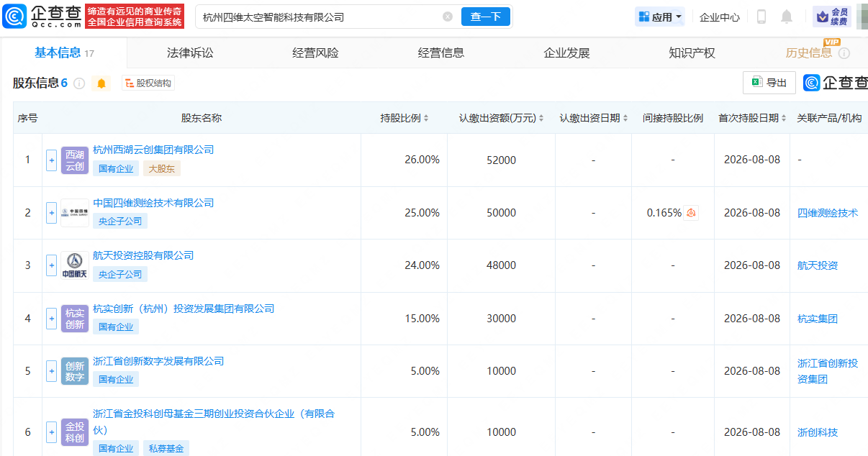The height and width of the screenshot is (456, 868).
Task: Switch to the 企业发展 tab
Action: coord(566,53)
